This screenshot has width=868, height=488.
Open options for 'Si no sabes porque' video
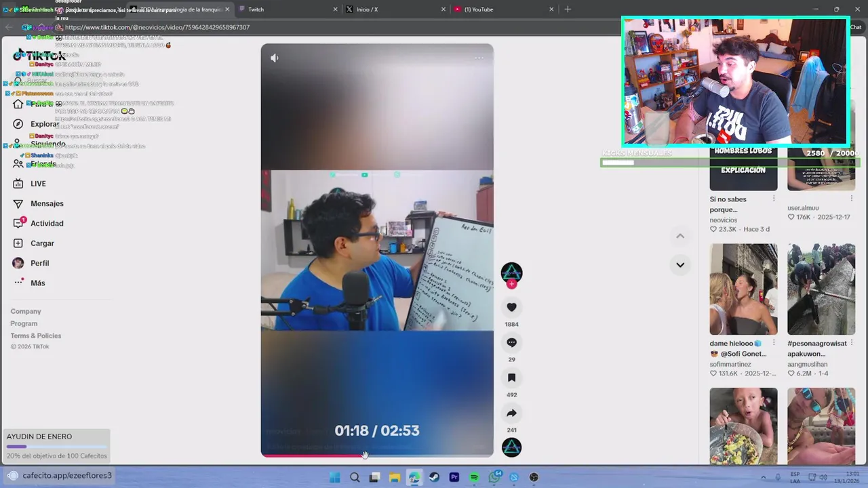774,199
